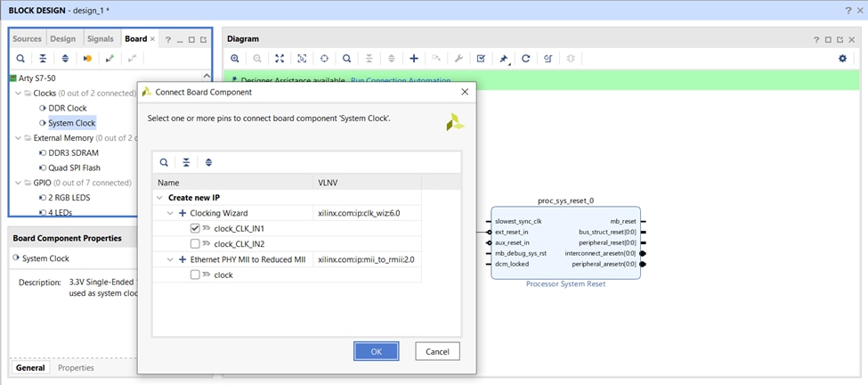Select Arty S7-50 root board item

(37, 78)
